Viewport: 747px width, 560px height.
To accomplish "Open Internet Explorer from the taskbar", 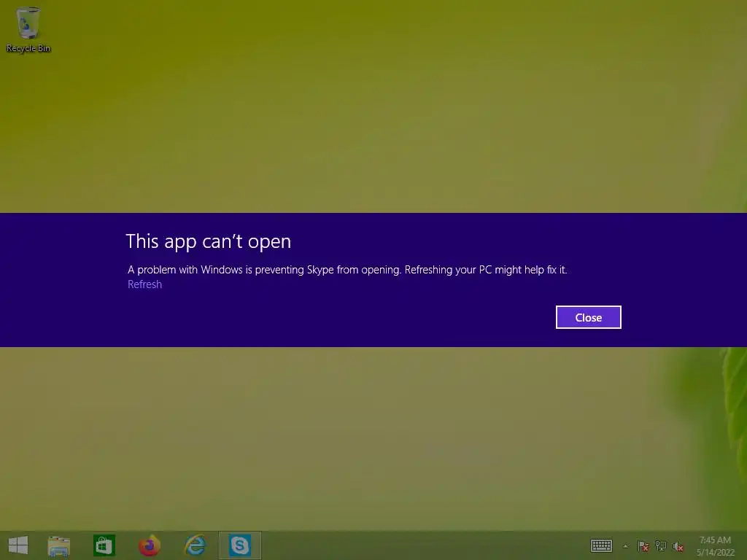I will click(x=195, y=545).
